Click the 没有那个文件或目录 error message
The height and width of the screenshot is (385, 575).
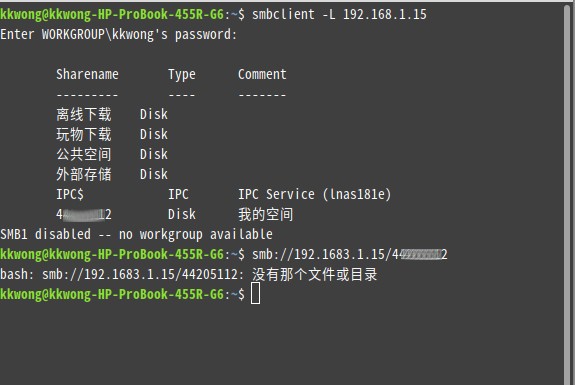click(314, 275)
